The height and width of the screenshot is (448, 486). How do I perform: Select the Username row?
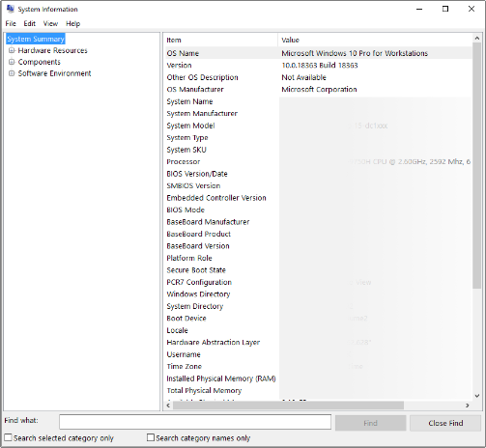[319, 354]
